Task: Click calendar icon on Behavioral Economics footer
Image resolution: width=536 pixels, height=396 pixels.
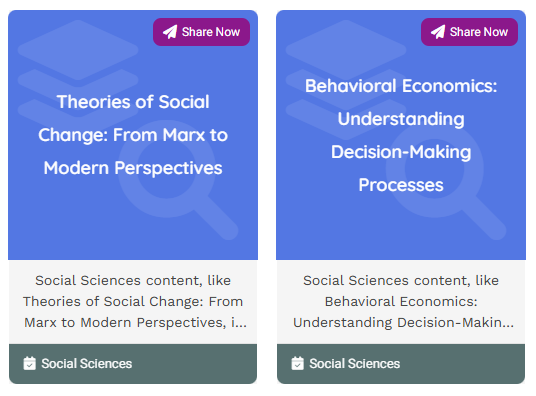Action: click(297, 363)
